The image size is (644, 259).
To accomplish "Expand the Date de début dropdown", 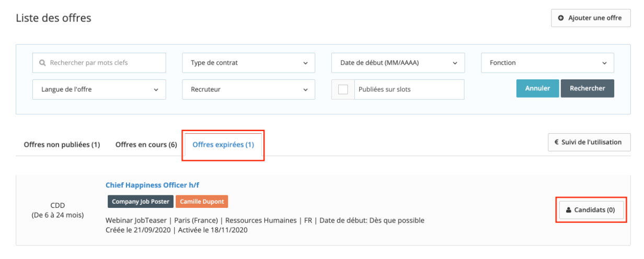I will click(398, 63).
